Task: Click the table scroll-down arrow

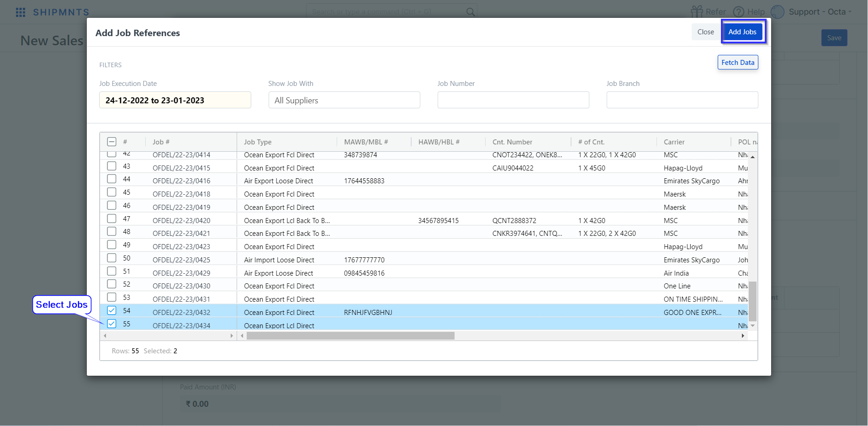Action: click(752, 325)
